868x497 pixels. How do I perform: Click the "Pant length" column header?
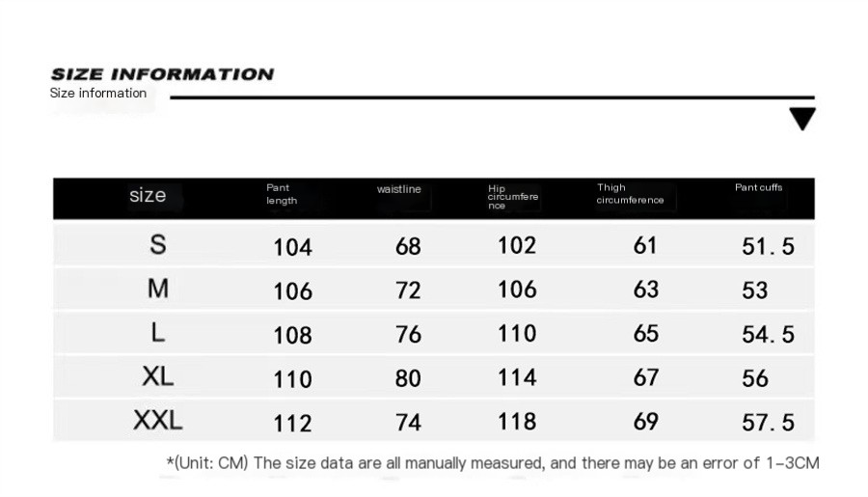[x=282, y=194]
